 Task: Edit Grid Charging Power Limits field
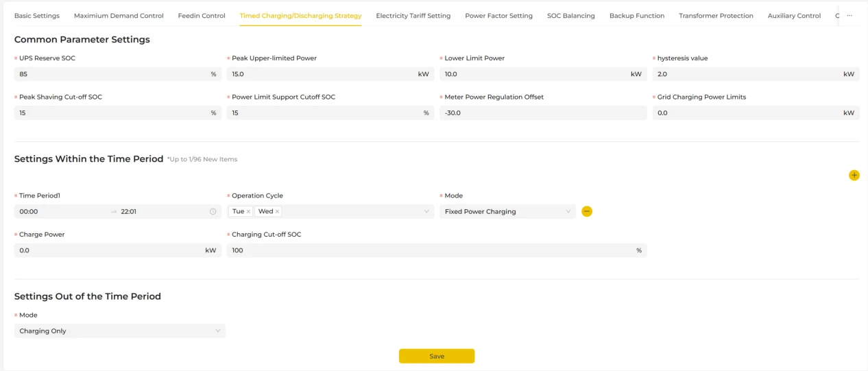tap(756, 113)
